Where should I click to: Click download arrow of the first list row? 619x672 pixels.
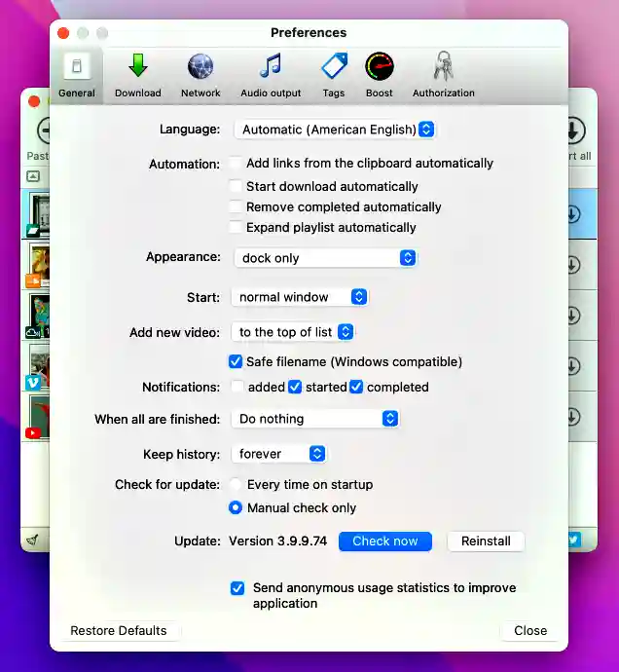(x=574, y=214)
